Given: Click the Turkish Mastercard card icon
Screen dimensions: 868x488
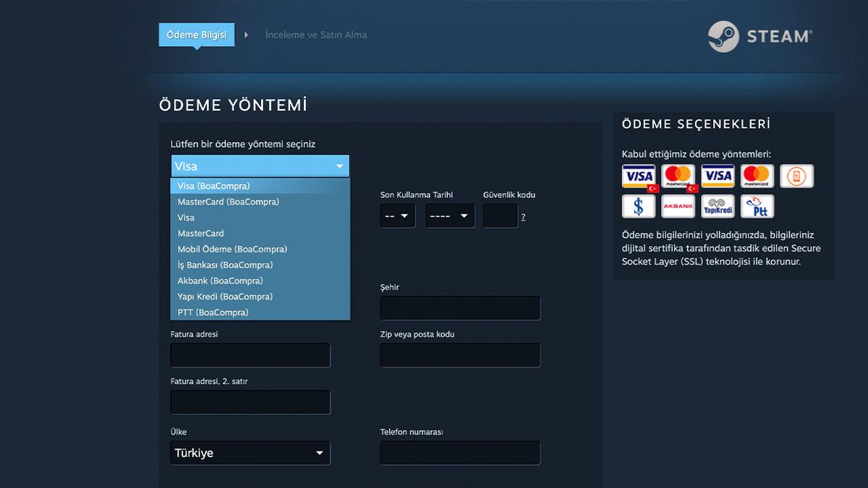Looking at the screenshot, I should [678, 176].
